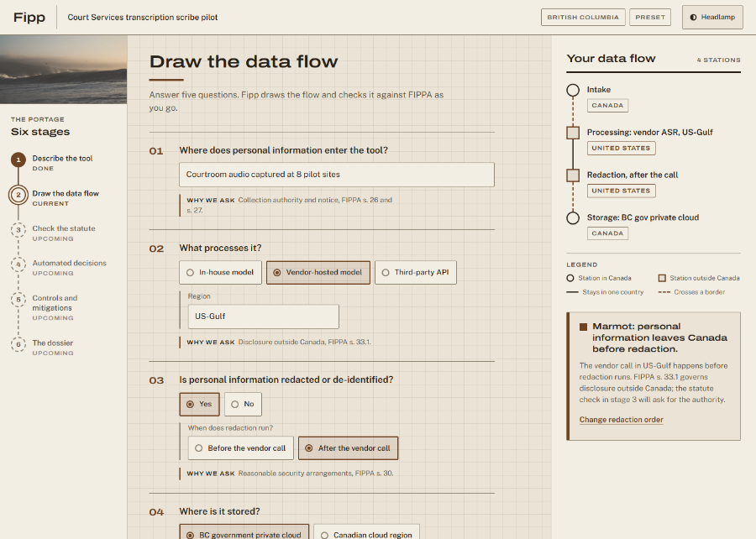
Task: Choose No for redaction question
Action: (x=243, y=404)
